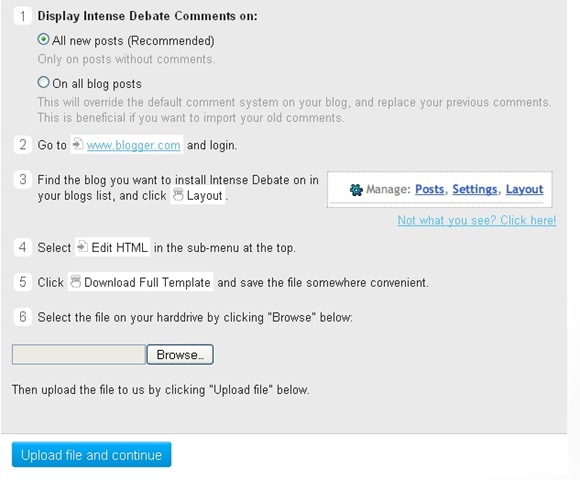Select the On all blog posts option

43,82
